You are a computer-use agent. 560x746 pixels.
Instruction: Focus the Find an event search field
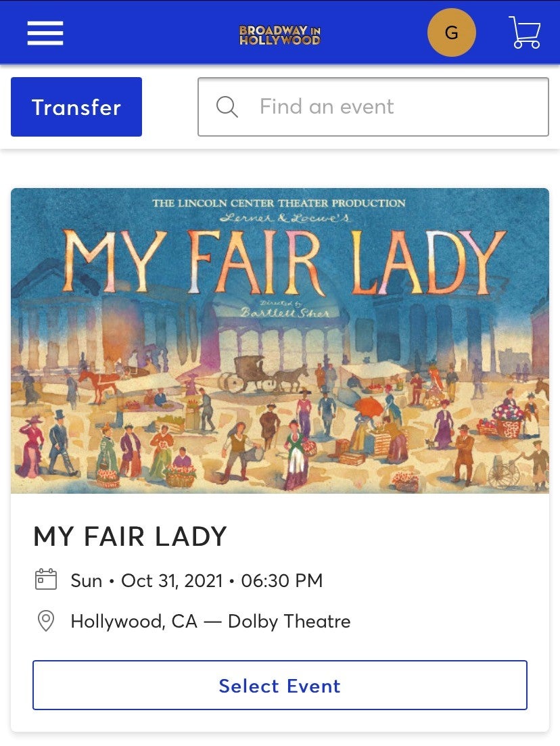tap(373, 107)
